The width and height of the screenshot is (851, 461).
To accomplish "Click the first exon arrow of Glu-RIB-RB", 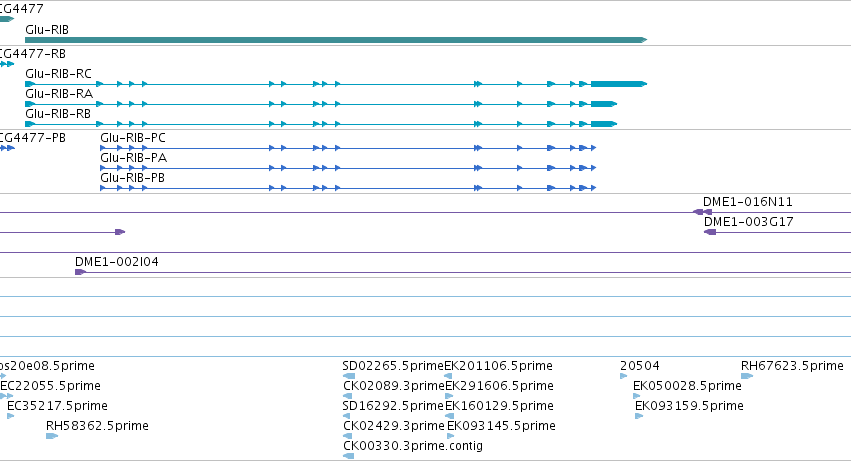I will (x=30, y=124).
